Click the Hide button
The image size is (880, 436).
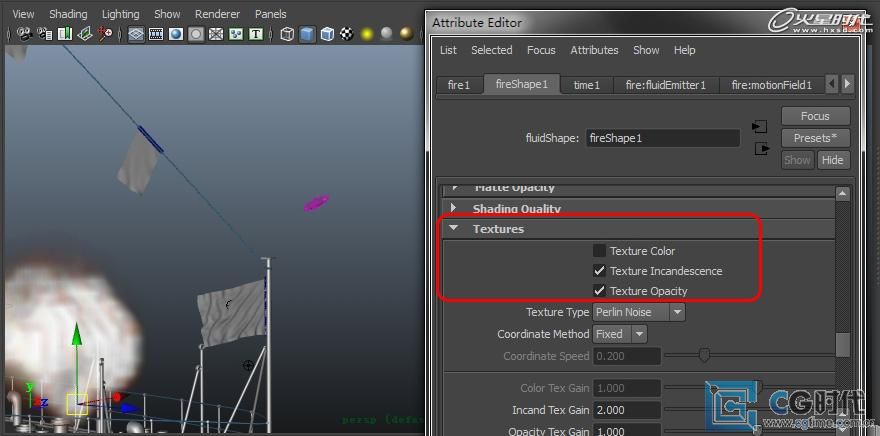click(832, 160)
